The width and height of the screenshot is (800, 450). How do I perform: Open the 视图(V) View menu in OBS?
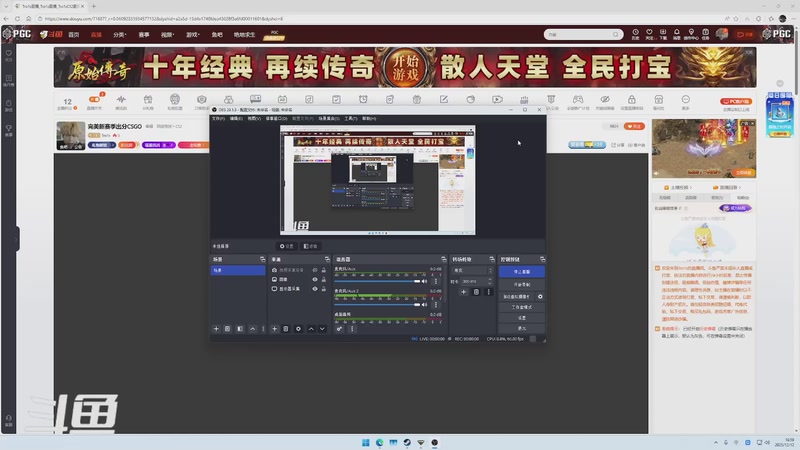(254, 118)
